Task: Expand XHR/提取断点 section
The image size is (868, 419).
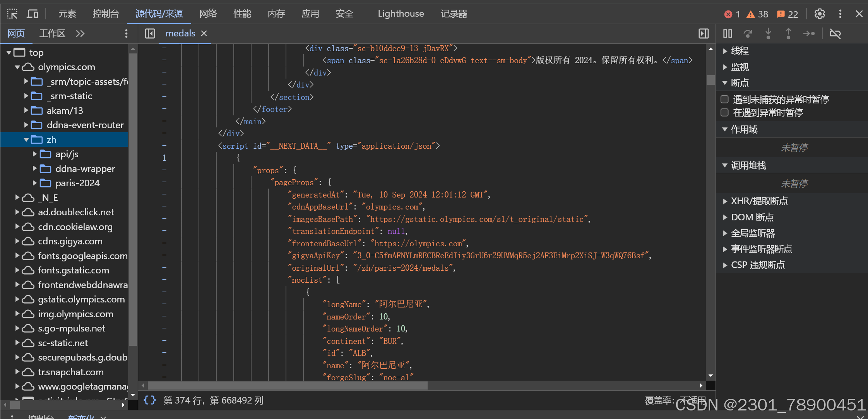Action: tap(725, 201)
